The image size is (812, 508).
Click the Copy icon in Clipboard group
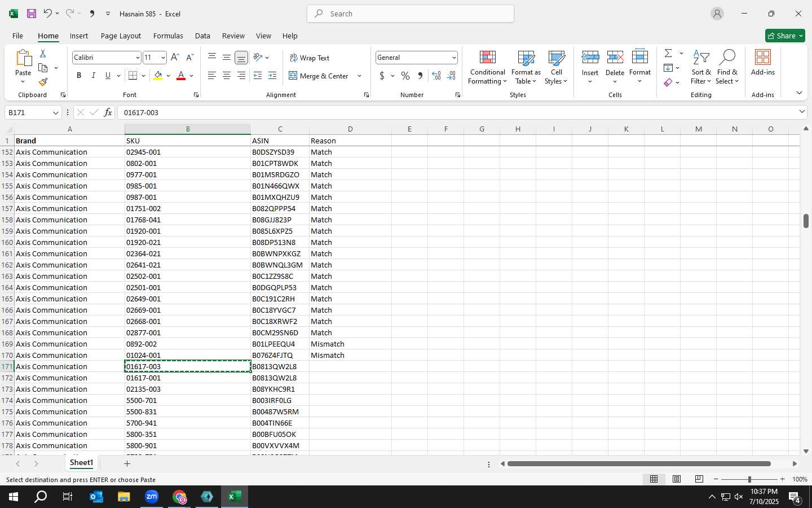(x=43, y=68)
